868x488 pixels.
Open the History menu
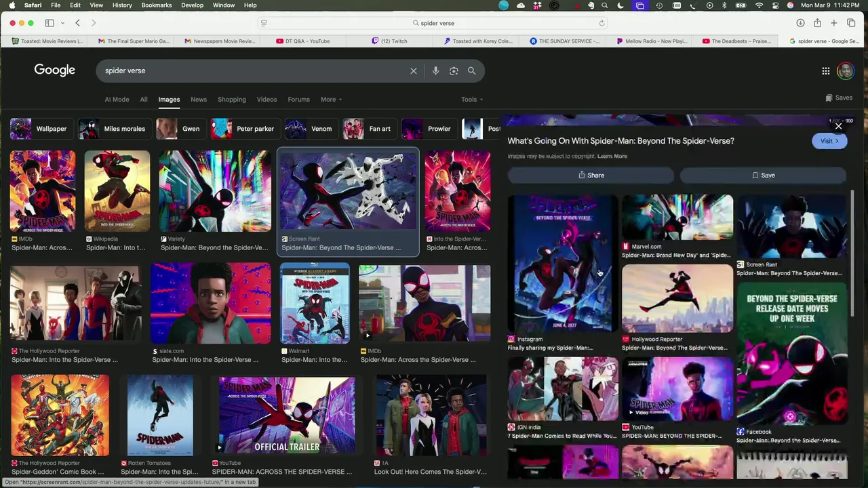[122, 5]
